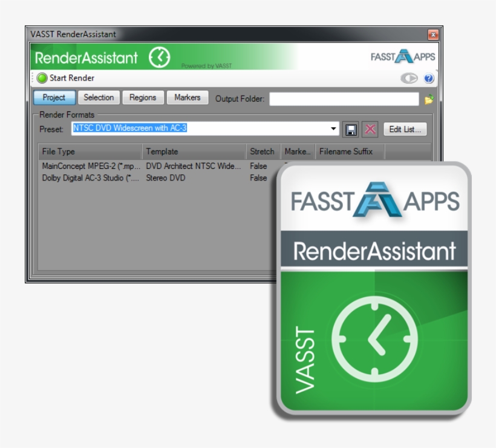Click the green gradient title banner
This screenshot has height=448, width=496.
click(242, 54)
